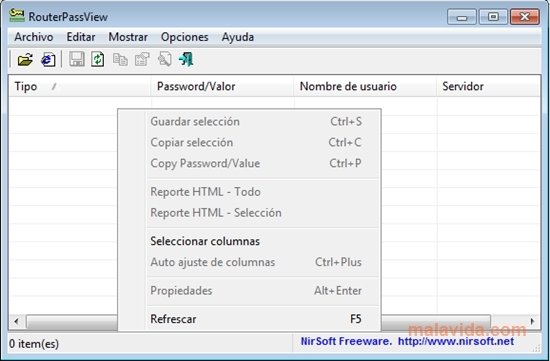Choose Auto ajuste de columnas

pyautogui.click(x=250, y=262)
